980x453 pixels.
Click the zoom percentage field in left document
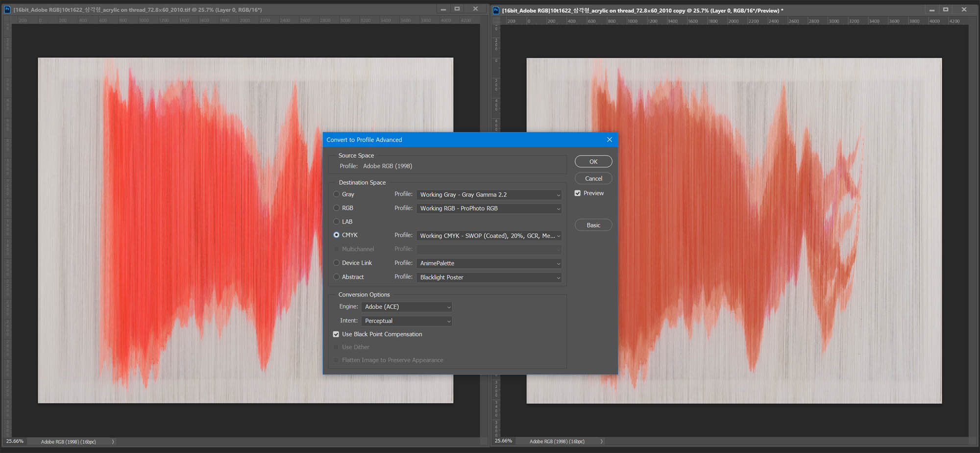click(15, 441)
